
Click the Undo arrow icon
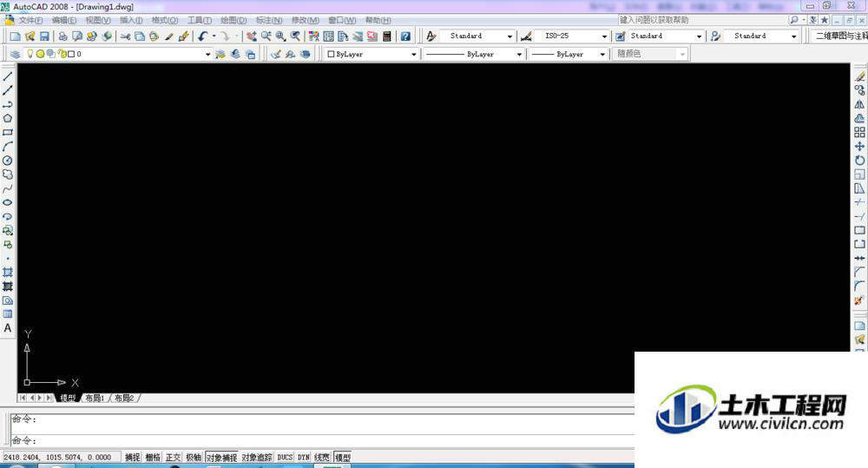202,36
